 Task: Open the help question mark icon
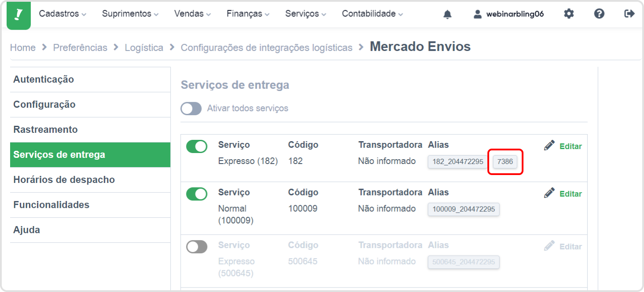[x=599, y=14]
